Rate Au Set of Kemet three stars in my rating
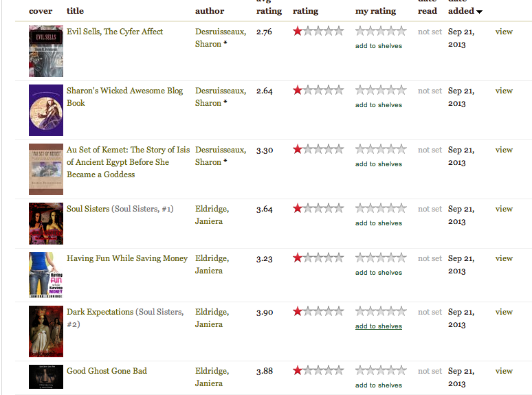532x395 pixels. point(381,149)
